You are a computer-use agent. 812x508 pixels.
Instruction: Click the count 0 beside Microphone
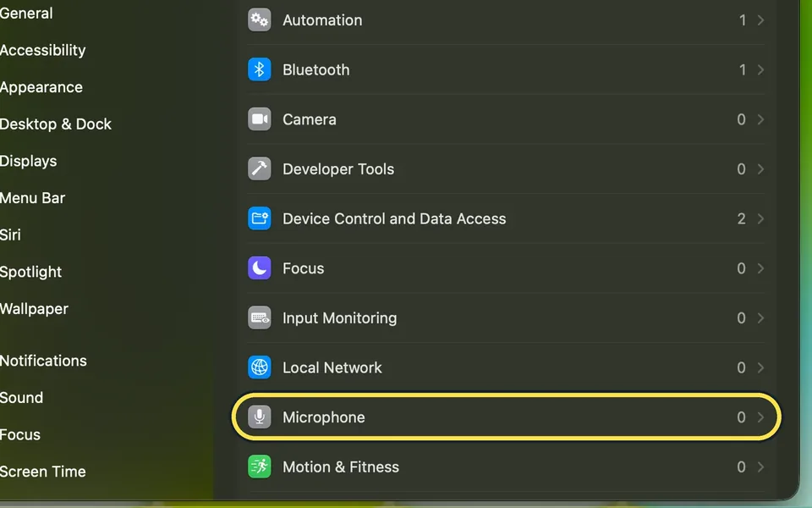[x=742, y=417]
